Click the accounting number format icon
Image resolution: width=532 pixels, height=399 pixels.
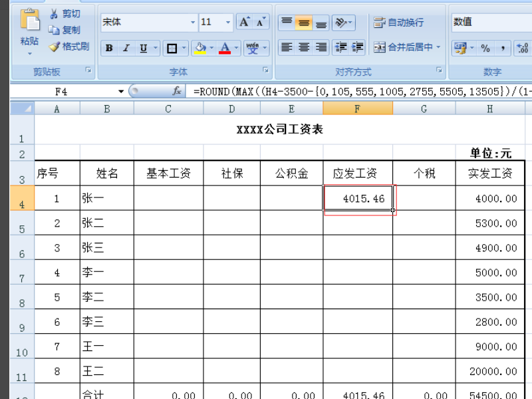pos(460,48)
